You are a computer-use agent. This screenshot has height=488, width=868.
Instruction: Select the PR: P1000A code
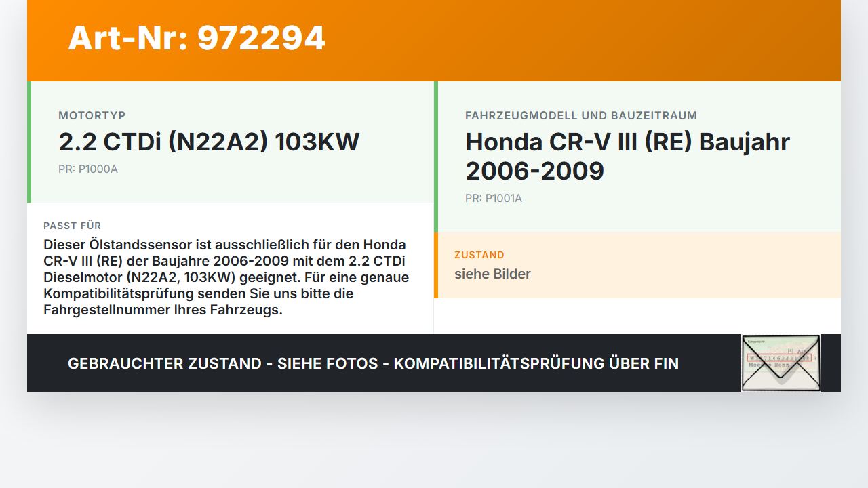coord(87,169)
